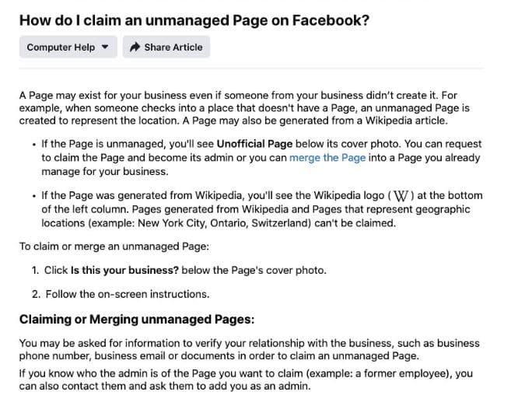Click step 2 'Follow the on-screen instructions'
532x413 pixels.
point(128,294)
